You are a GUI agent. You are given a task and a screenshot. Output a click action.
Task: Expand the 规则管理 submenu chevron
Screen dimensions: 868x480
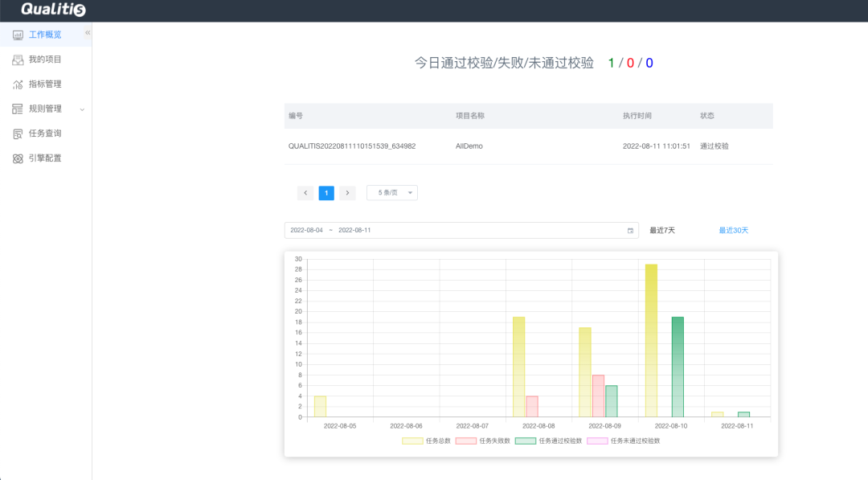tap(83, 109)
